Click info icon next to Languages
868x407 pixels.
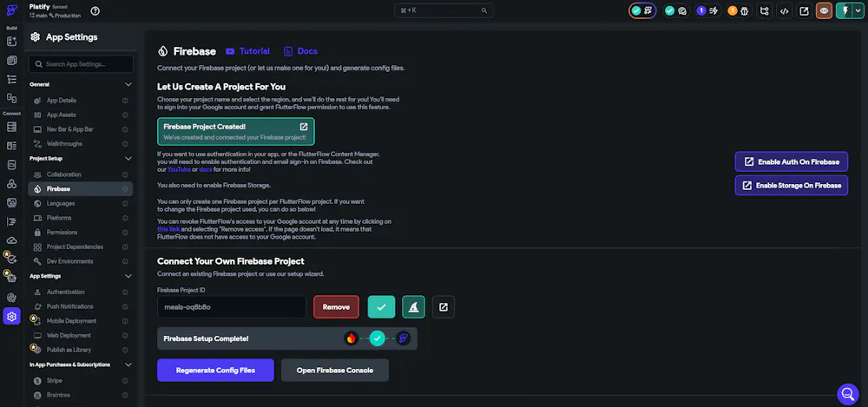coord(125,204)
